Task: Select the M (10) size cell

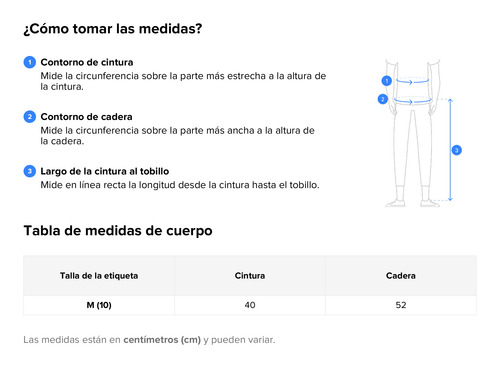Action: coord(99,305)
